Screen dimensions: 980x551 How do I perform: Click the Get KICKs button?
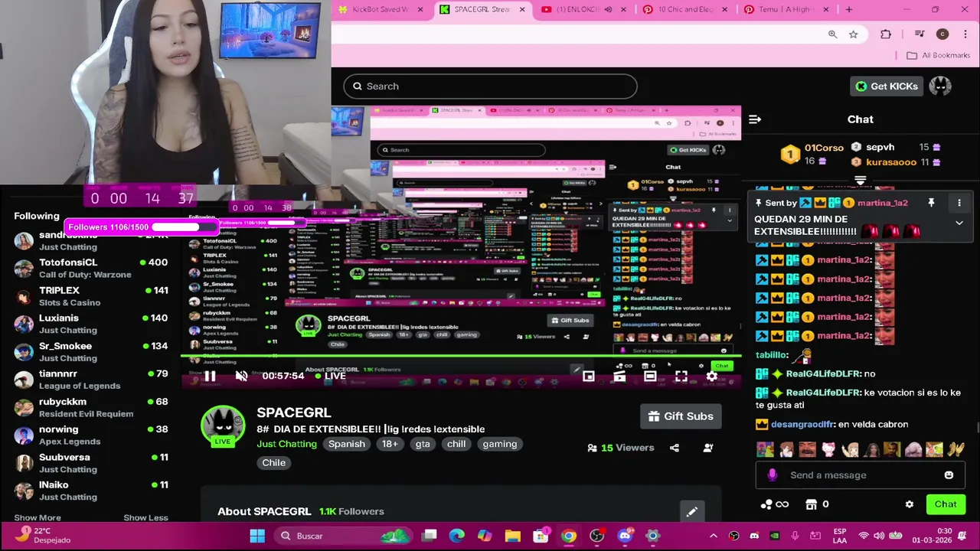pos(887,86)
